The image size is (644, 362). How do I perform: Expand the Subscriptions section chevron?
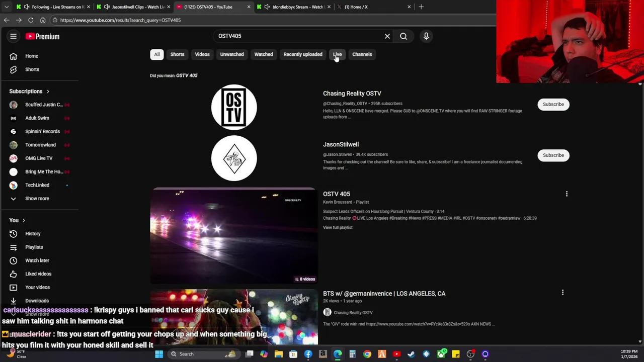48,92
